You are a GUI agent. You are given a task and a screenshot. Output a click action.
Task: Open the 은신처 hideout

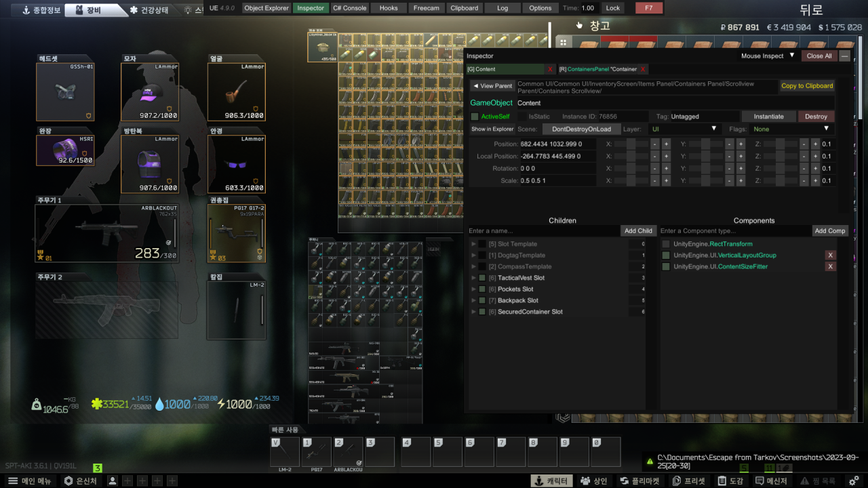[80, 481]
